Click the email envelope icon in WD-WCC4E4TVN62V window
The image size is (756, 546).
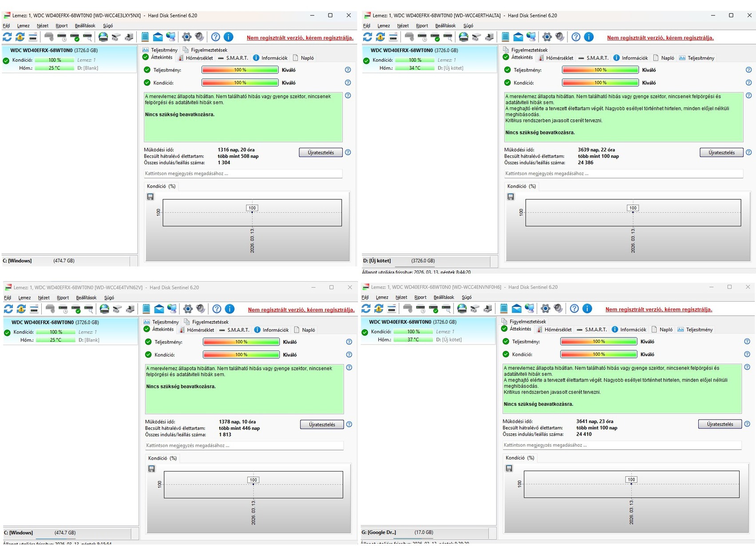[159, 309]
